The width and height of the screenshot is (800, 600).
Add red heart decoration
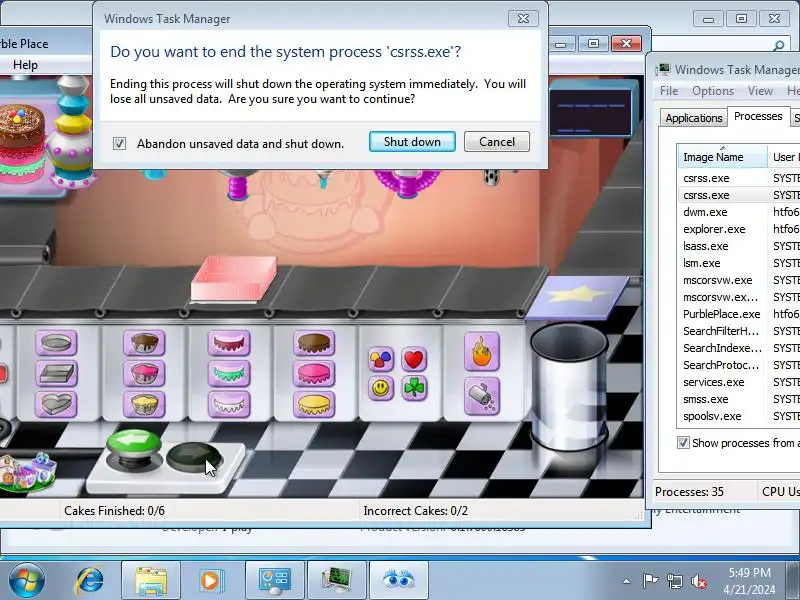click(x=414, y=359)
